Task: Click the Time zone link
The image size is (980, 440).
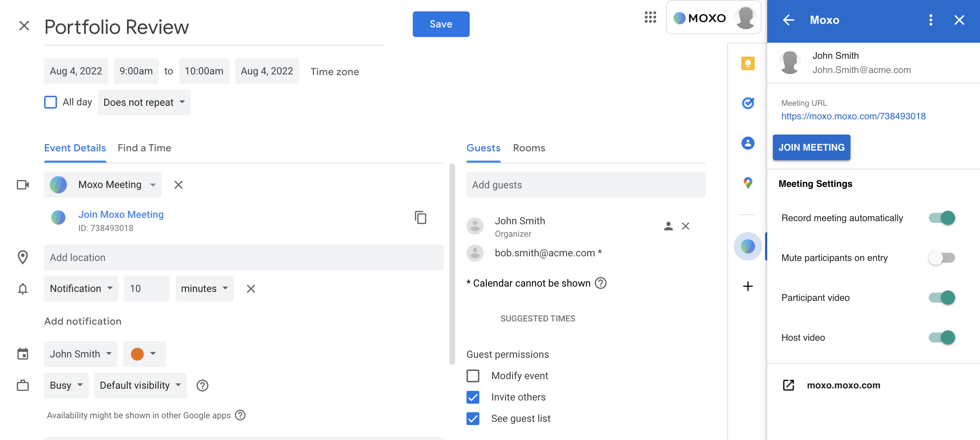Action: coord(334,72)
